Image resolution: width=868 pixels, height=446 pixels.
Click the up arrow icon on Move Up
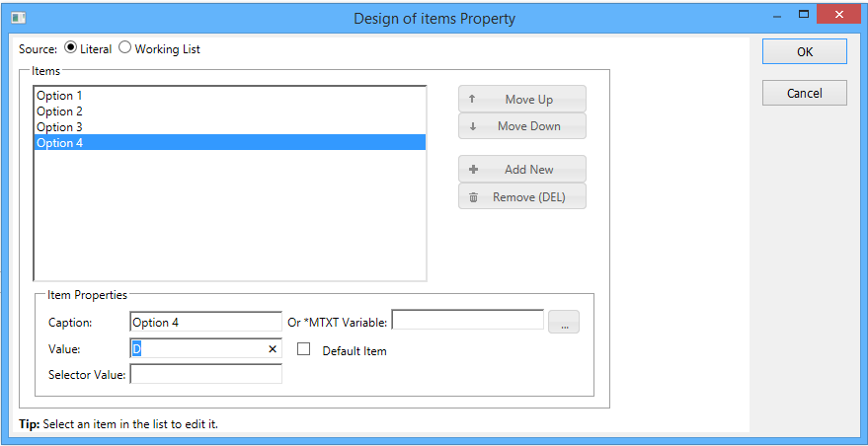(472, 100)
